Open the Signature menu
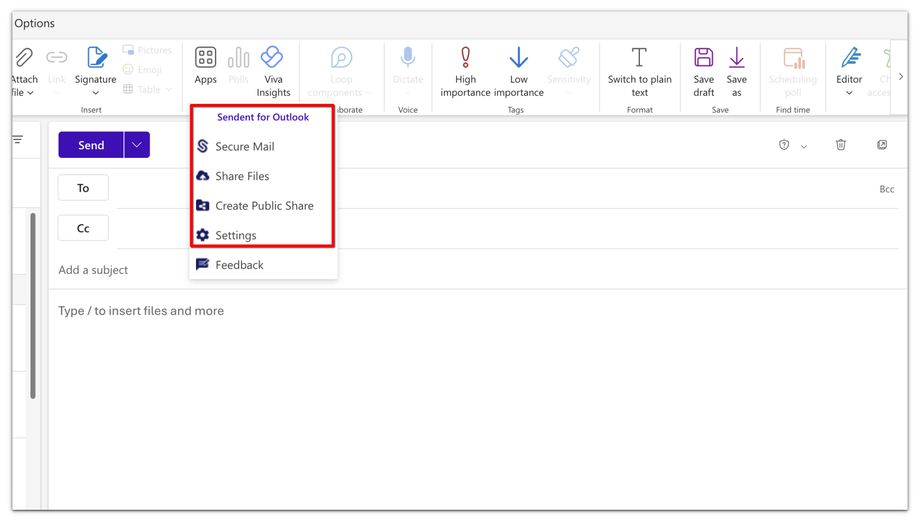This screenshot has height=523, width=920. [x=96, y=72]
